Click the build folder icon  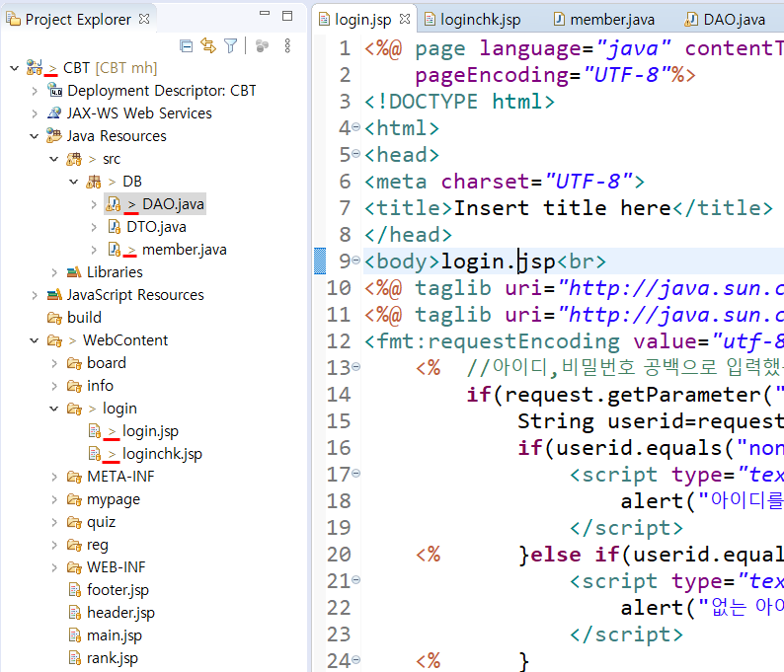click(x=54, y=318)
